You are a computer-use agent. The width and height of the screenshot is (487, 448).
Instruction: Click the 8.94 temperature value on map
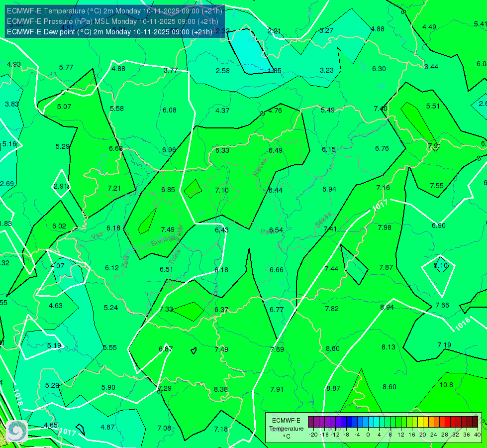(x=387, y=307)
